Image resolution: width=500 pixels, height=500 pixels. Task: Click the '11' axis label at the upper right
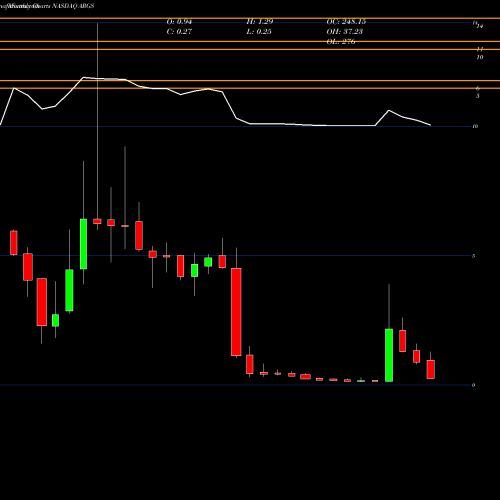click(x=480, y=49)
